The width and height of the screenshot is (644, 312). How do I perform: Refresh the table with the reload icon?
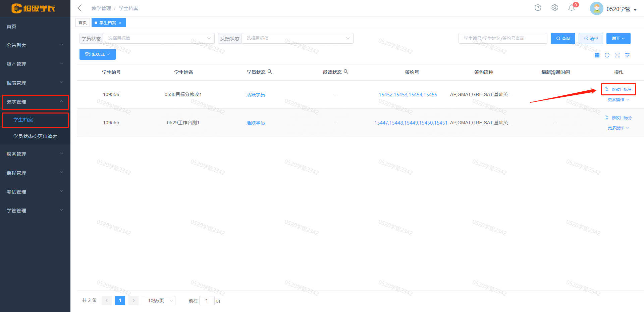click(x=607, y=55)
